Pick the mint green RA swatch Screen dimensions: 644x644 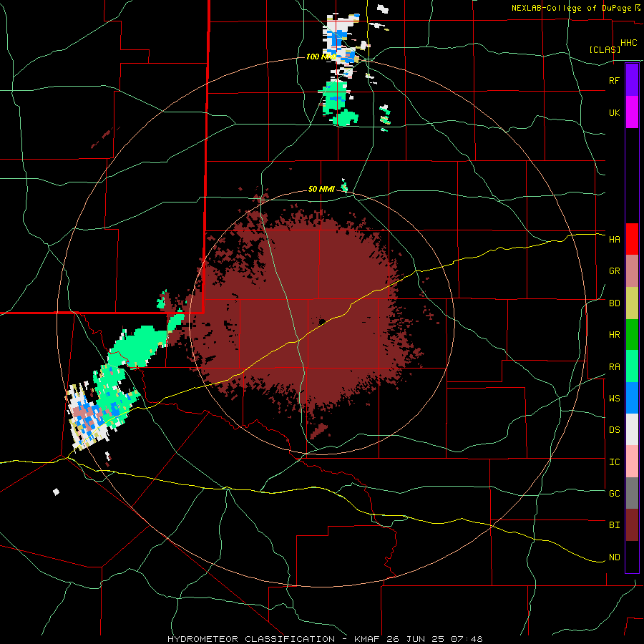(x=632, y=366)
